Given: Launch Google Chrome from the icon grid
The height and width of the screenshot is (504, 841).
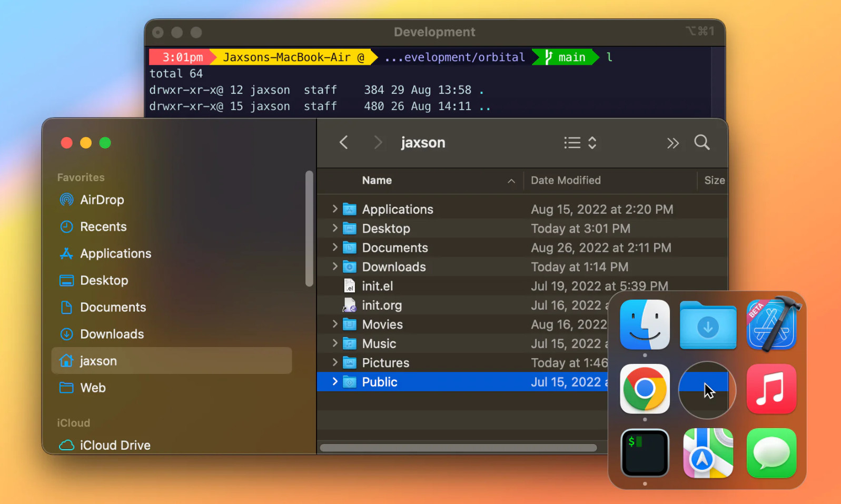Looking at the screenshot, I should [x=645, y=389].
